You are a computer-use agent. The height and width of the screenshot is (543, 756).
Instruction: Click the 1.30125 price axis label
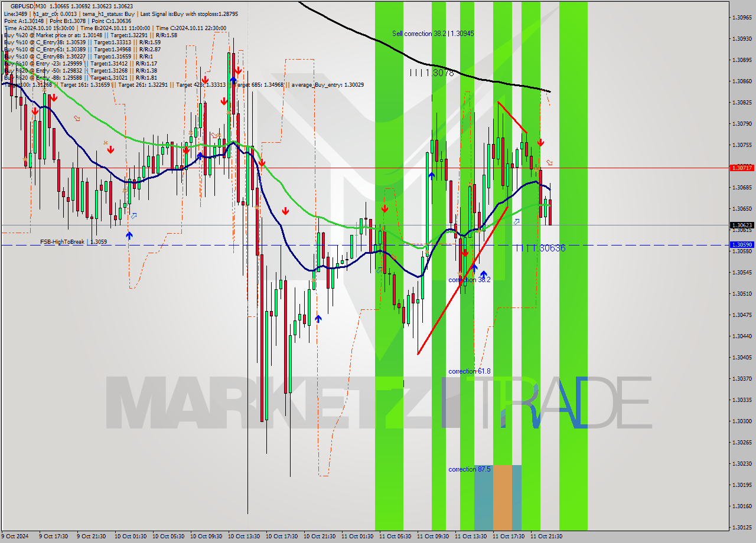point(741,528)
